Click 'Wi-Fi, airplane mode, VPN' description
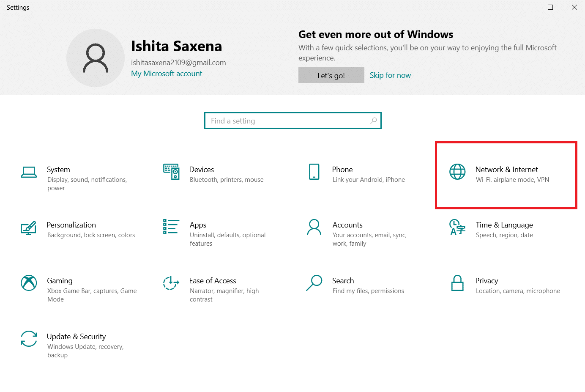This screenshot has height=392, width=585. point(513,180)
